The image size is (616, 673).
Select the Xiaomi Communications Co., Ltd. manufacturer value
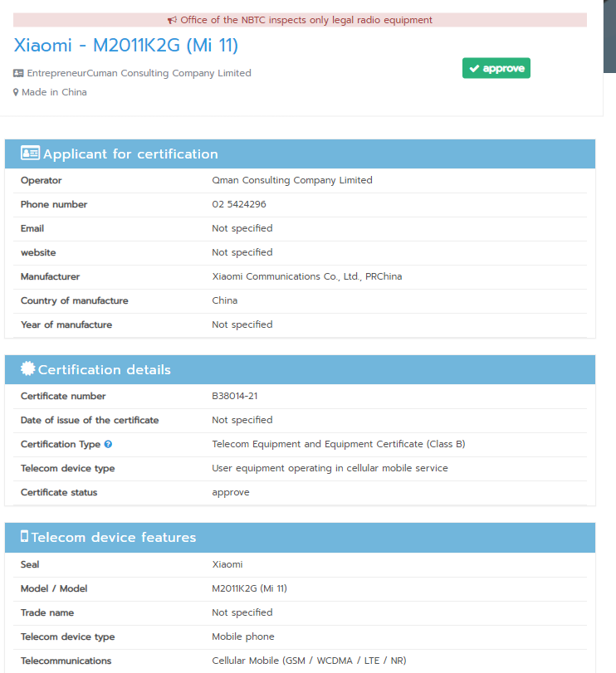(x=306, y=276)
